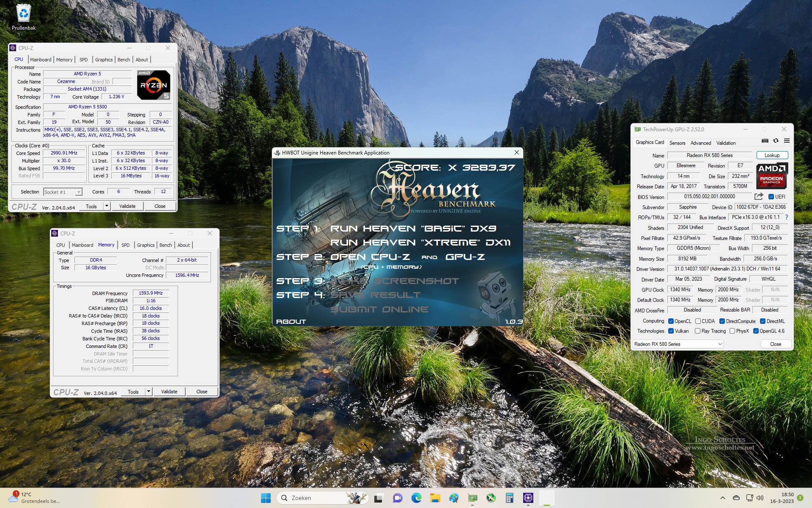This screenshot has height=508, width=812.
Task: Click Validate in top CPU-Z window
Action: coord(127,206)
